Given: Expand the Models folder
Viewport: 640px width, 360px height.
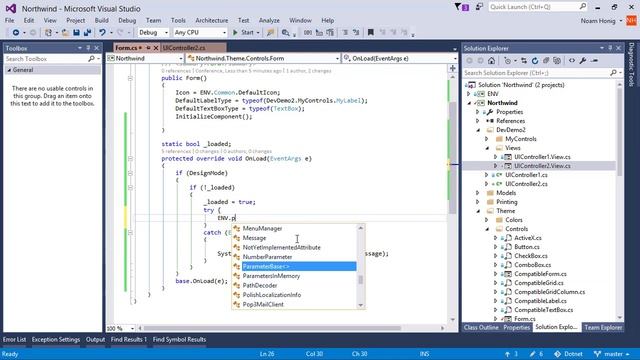Looking at the screenshot, I should pos(478,193).
